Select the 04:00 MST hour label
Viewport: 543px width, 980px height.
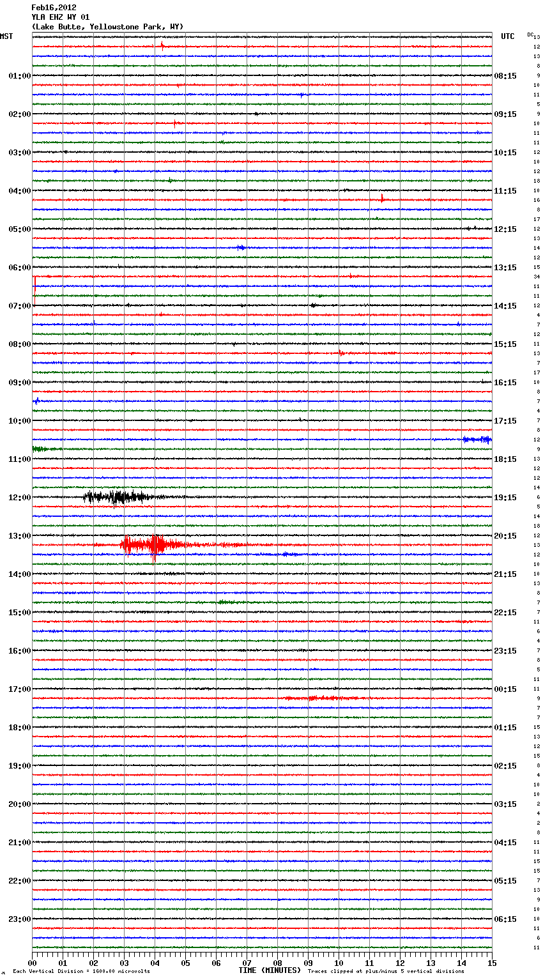20,191
